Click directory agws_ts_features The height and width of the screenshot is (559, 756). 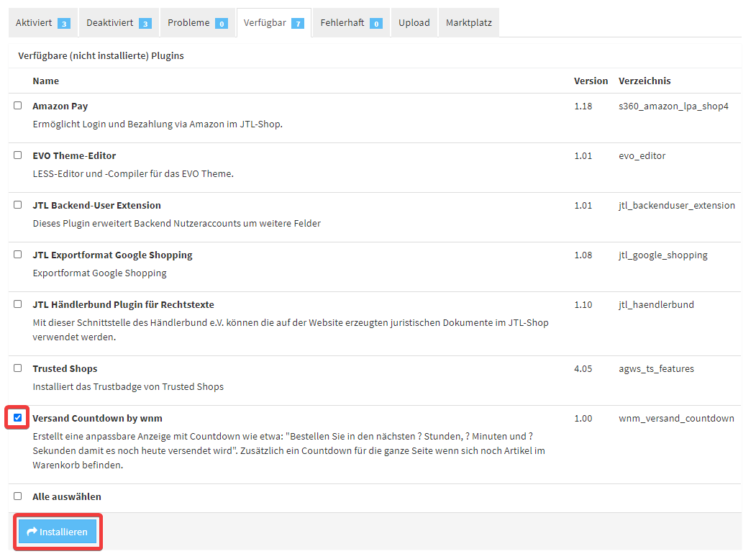tap(656, 369)
